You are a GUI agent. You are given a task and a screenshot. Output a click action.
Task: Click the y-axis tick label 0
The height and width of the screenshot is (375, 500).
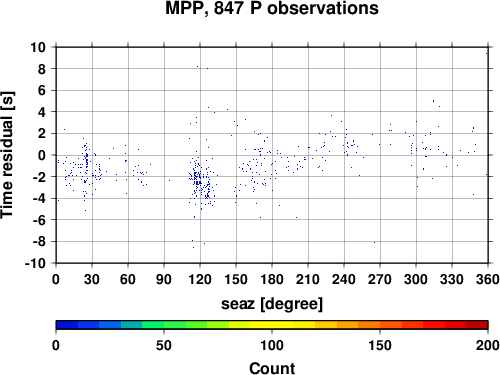[42, 155]
